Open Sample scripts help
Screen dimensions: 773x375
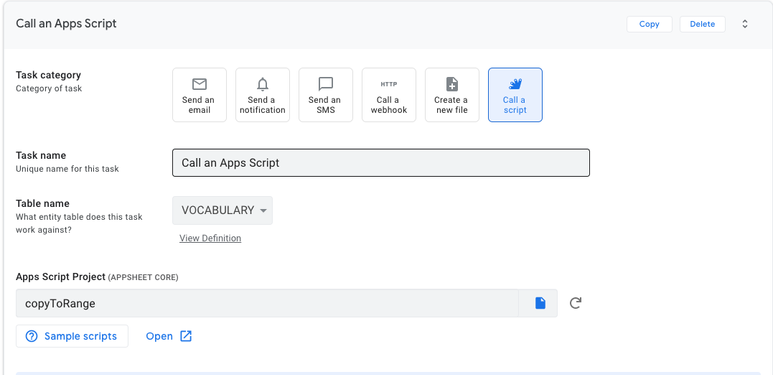click(72, 336)
